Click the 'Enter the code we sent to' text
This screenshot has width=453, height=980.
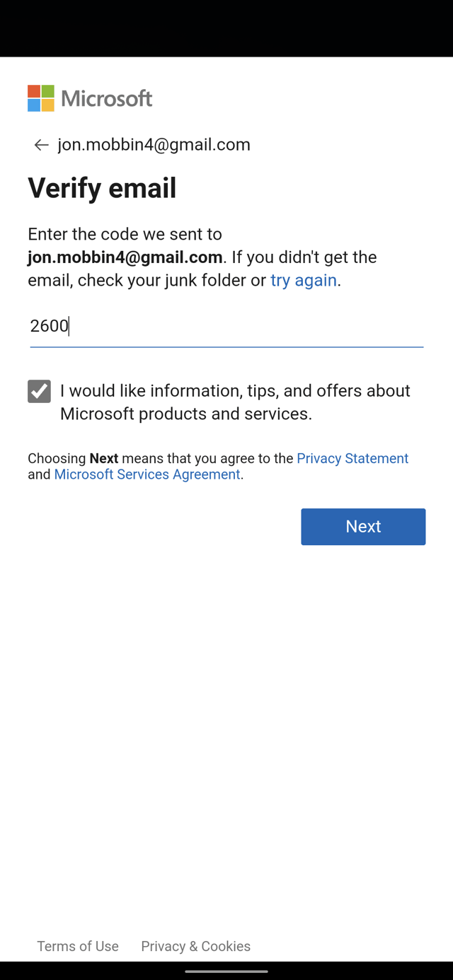click(x=125, y=234)
